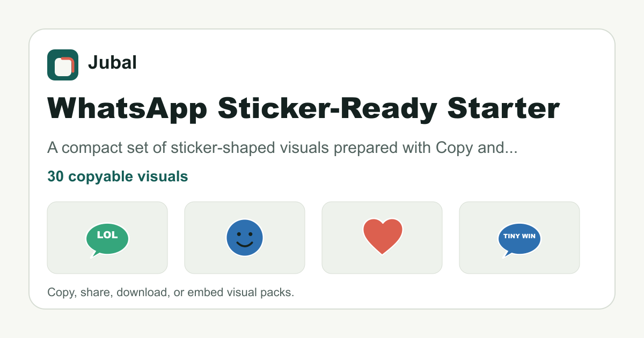Expand the truncated description ending with Copy and...
This screenshot has height=338, width=644.
click(282, 148)
